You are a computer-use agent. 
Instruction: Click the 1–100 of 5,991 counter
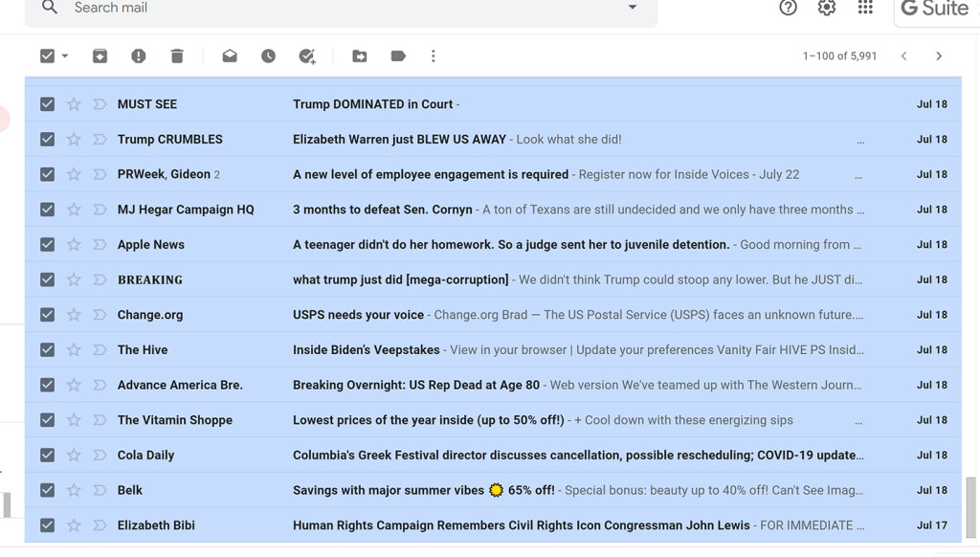click(x=839, y=56)
